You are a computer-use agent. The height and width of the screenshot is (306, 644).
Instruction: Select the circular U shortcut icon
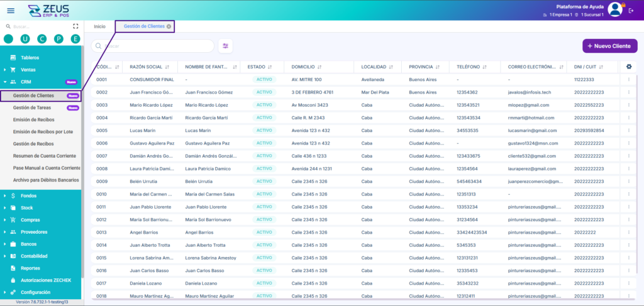[x=25, y=39]
